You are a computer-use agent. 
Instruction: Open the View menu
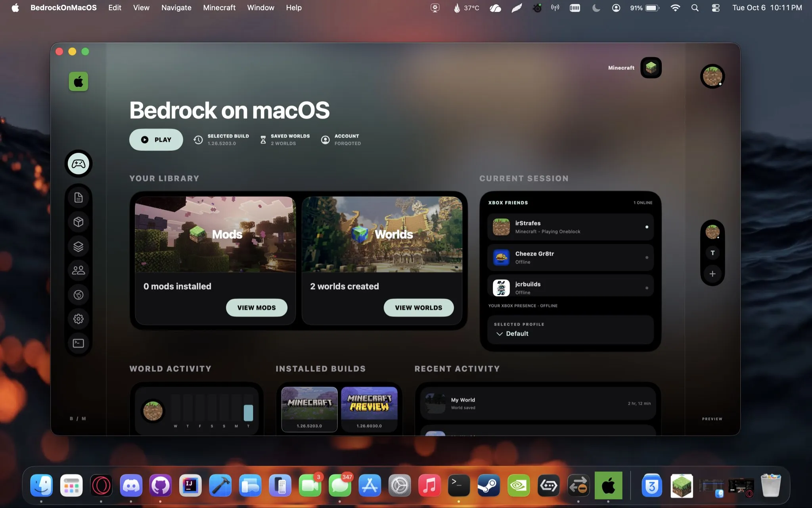(x=141, y=8)
